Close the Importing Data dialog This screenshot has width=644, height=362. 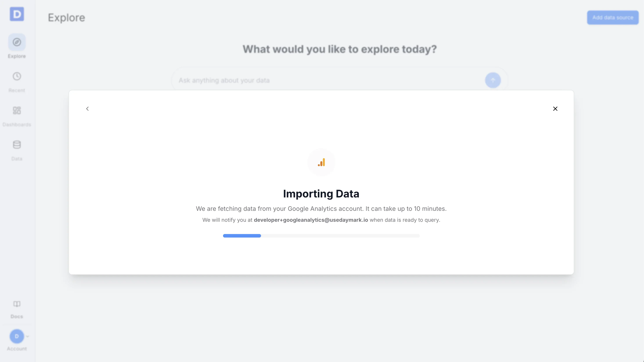[x=555, y=109]
